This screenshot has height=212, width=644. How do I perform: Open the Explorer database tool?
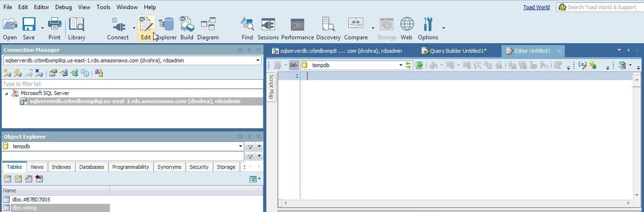(167, 28)
